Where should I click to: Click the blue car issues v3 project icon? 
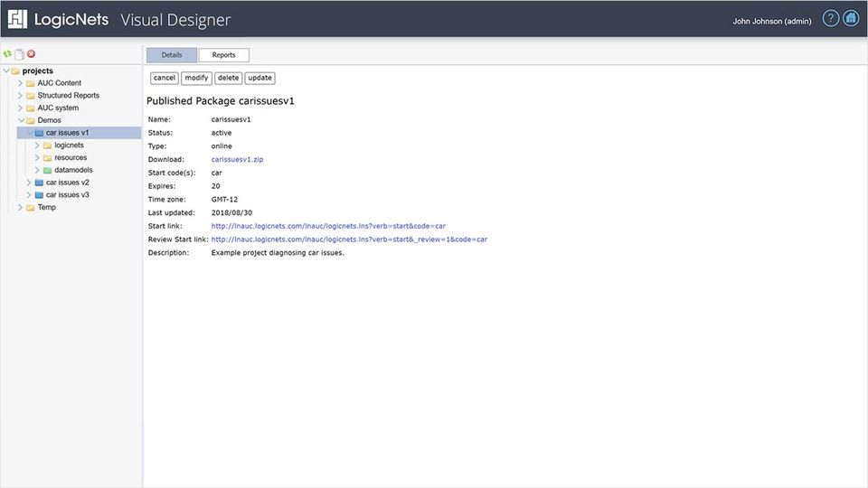click(x=39, y=195)
